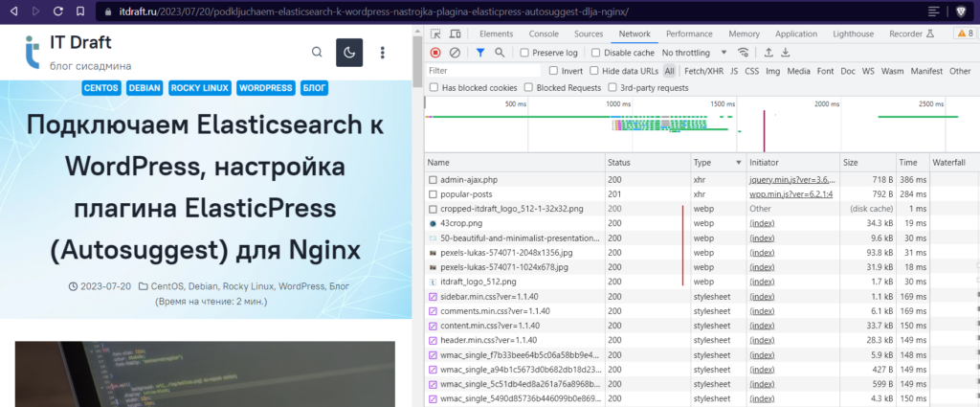This screenshot has height=407, width=980.
Task: Toggle the network filter funnel icon
Action: (x=480, y=53)
